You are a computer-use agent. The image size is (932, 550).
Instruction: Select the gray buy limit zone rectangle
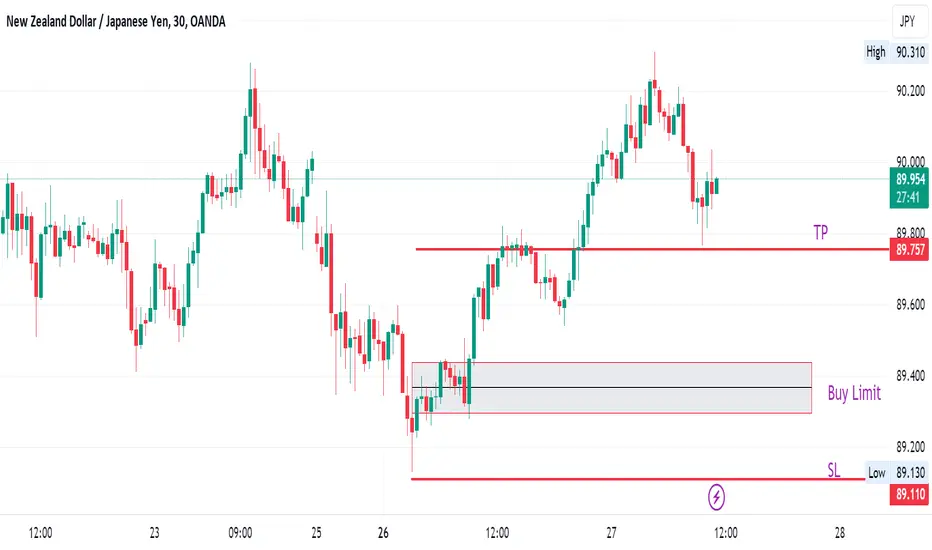(x=612, y=388)
